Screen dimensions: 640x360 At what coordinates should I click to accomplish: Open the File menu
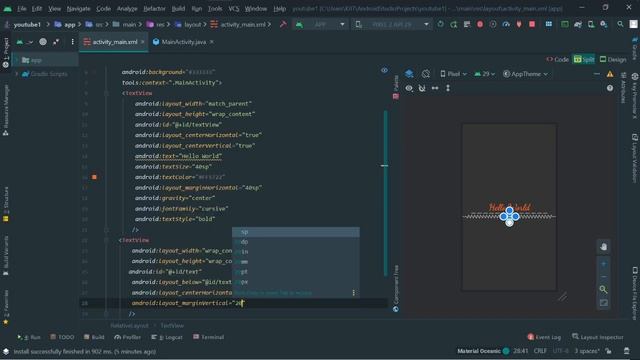[x=22, y=8]
